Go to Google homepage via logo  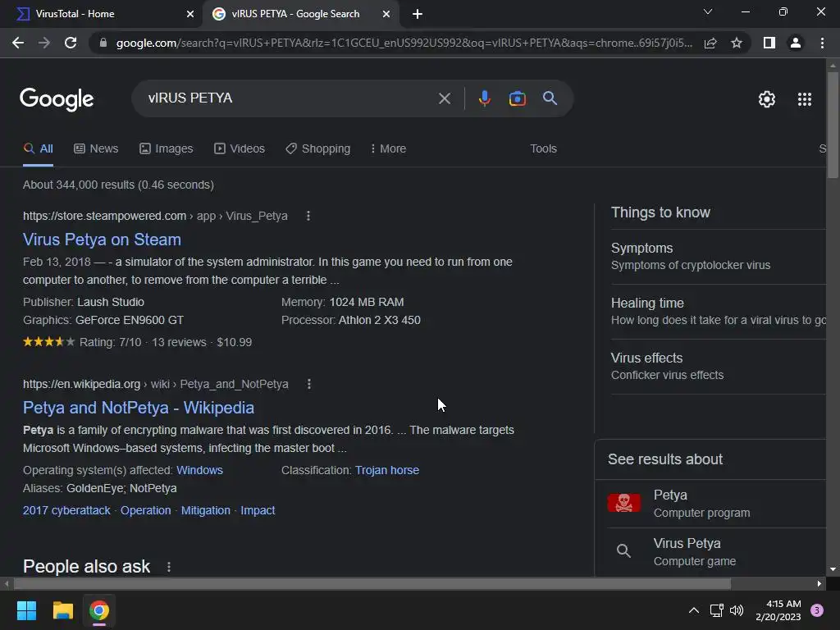click(57, 99)
